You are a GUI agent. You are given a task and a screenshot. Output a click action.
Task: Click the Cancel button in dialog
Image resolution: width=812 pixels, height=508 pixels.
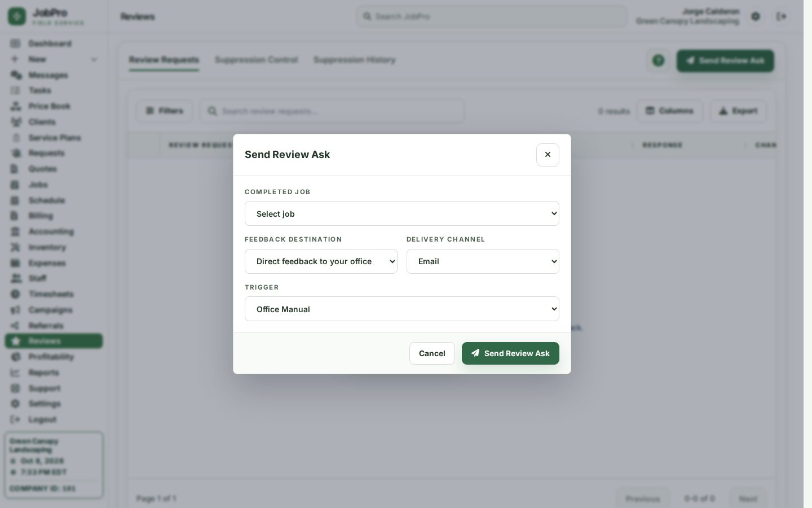[x=432, y=353]
